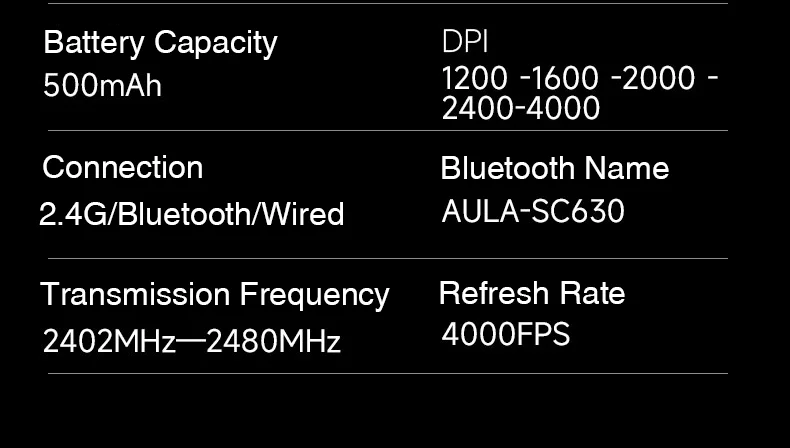Viewport: 790px width, 448px height.
Task: Click the Connection label
Action: [122, 167]
